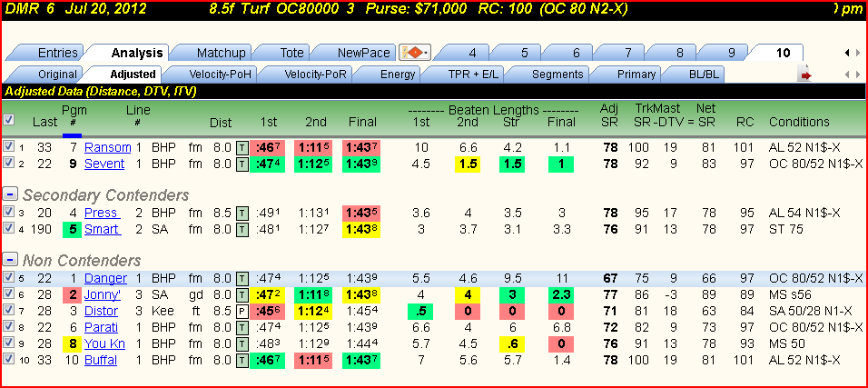Image resolution: width=868 pixels, height=388 pixels.
Task: Open the Jonny' horse link
Action: point(104,294)
